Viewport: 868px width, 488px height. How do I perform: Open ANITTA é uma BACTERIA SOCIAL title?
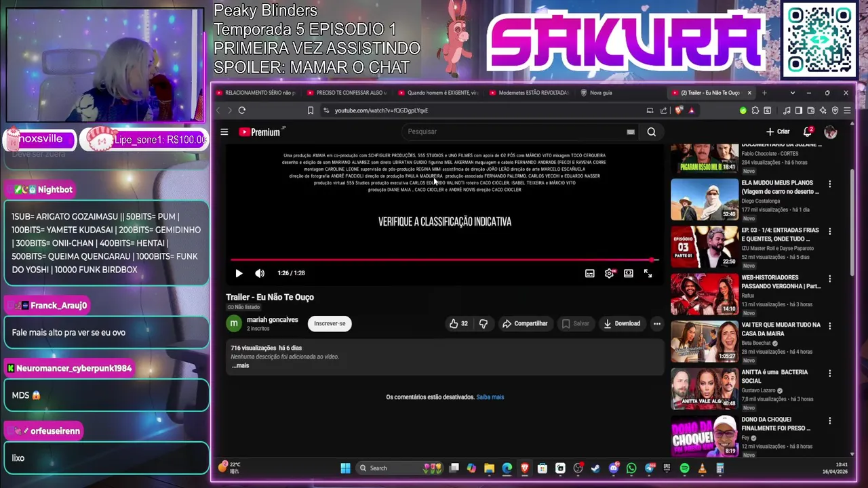click(774, 376)
